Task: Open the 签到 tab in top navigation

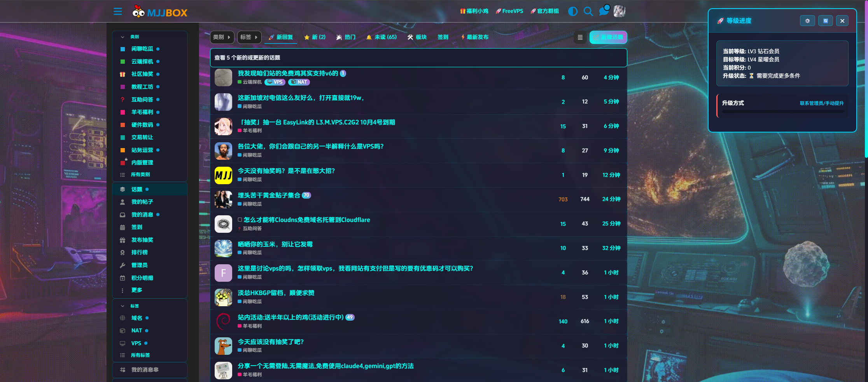Action: click(x=443, y=37)
